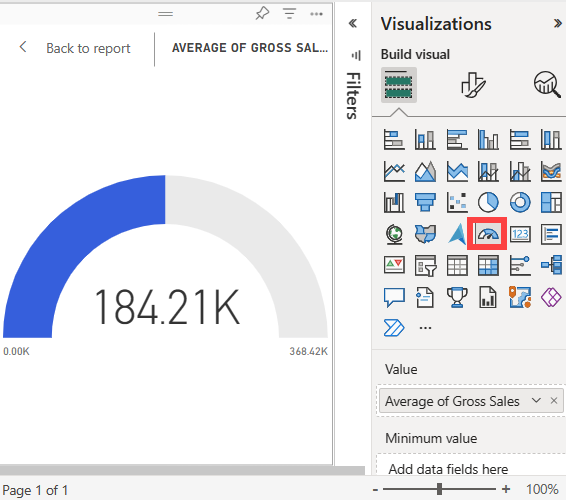The height and width of the screenshot is (500, 566).
Task: Open the visual's more options menu
Action: tap(316, 14)
